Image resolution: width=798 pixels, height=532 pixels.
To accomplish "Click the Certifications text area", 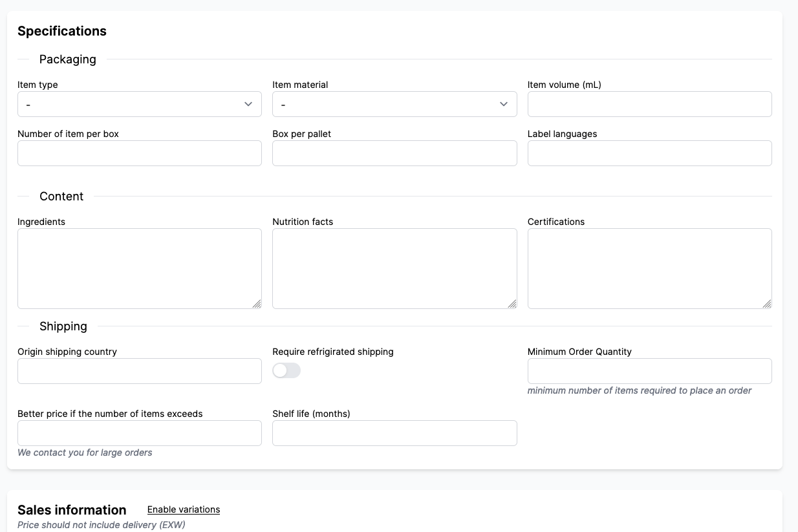I will [649, 268].
